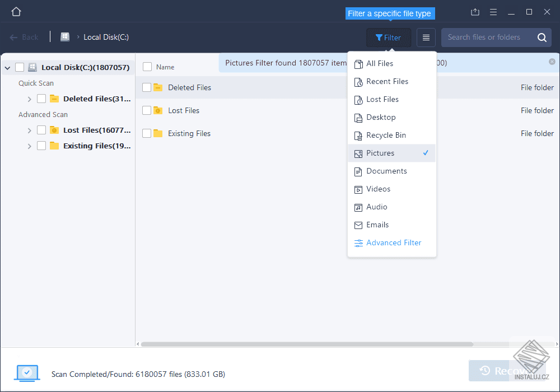Open the Advanced Filter link
The width and height of the screenshot is (560, 392).
click(x=394, y=242)
